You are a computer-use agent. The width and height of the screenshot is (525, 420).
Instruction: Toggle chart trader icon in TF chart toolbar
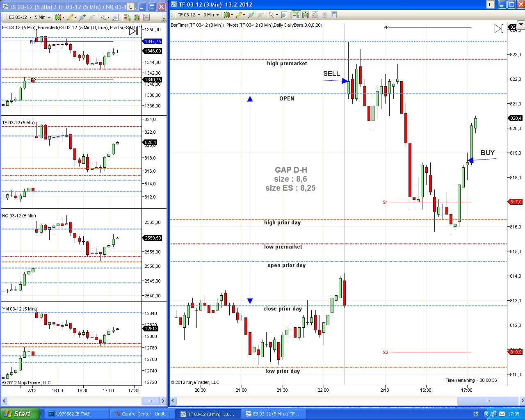point(296,15)
